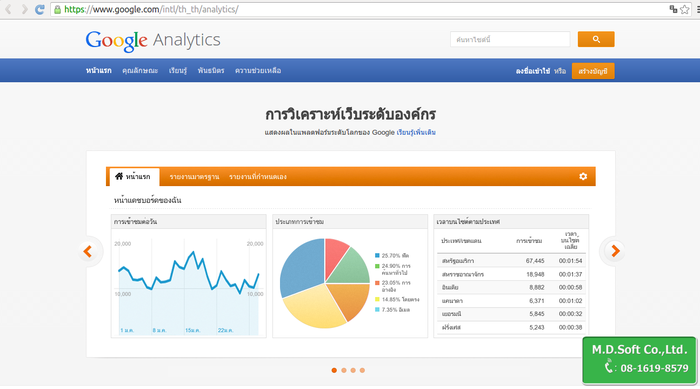Open คุณลักษณะ in the navigation bar
This screenshot has width=700, height=389.
click(x=140, y=71)
